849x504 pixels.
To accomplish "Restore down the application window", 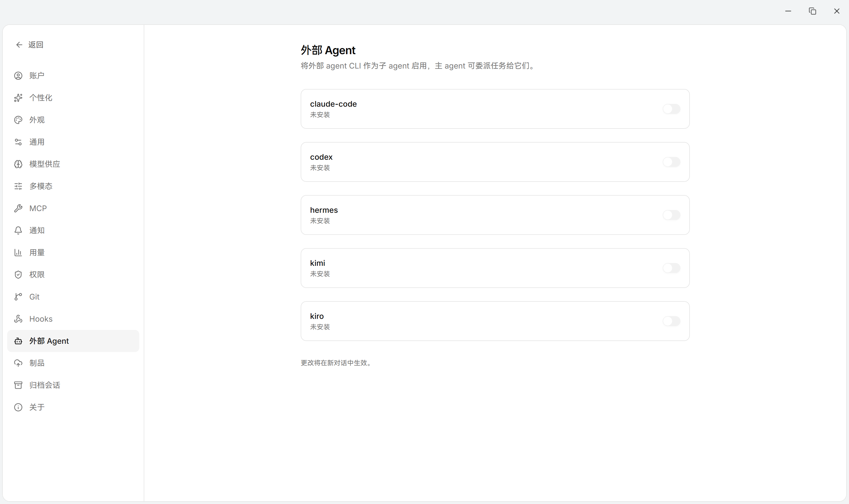I will (812, 11).
